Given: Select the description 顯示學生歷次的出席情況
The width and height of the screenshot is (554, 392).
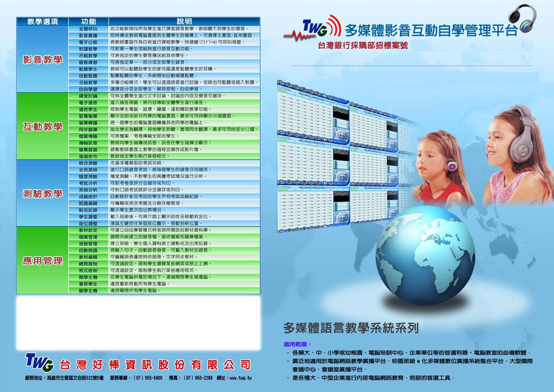Looking at the screenshot, I should pos(137,210).
